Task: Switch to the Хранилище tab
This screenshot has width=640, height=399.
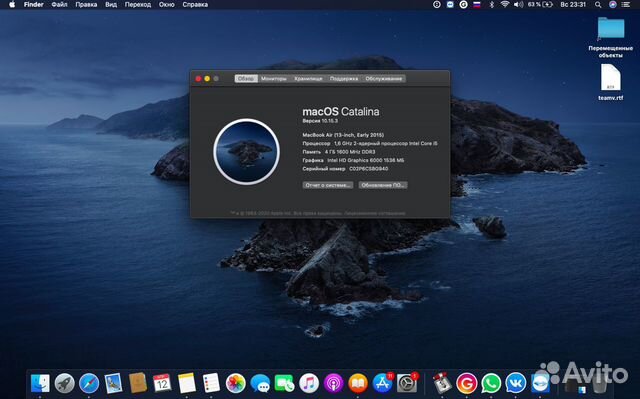Action: coord(309,79)
